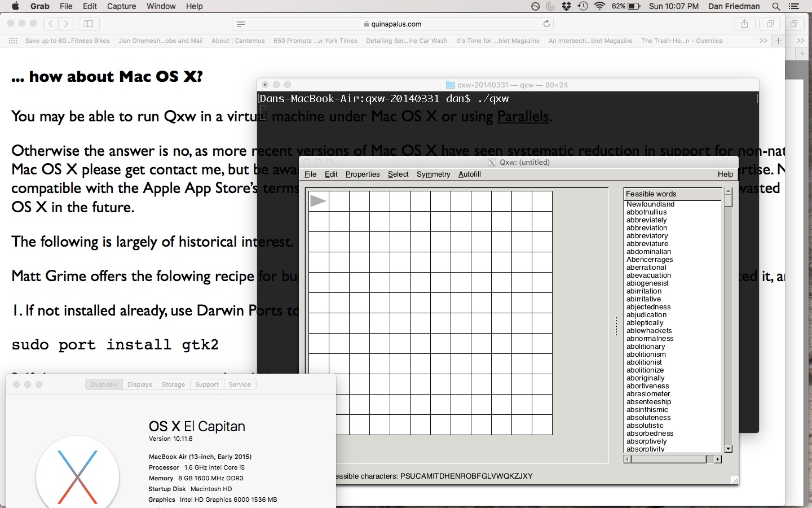This screenshot has height=508, width=812.
Task: Open '650 Prompts...York Times' bookmark
Action: point(315,41)
